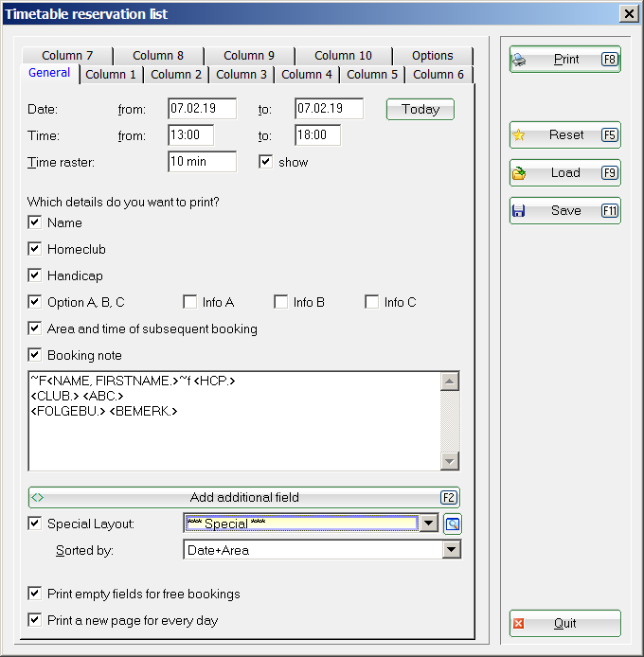Click the green brackets icon on Add additional field
The image size is (644, 657).
(38, 497)
